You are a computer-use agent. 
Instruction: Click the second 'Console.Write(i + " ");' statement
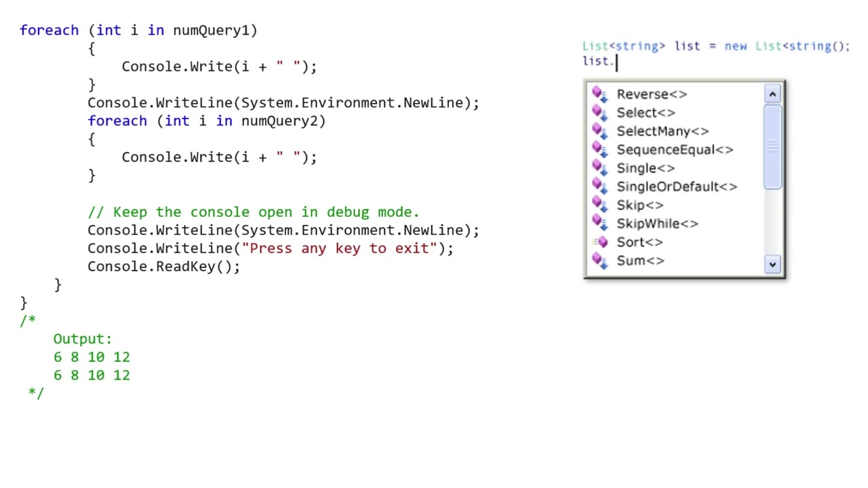[219, 157]
